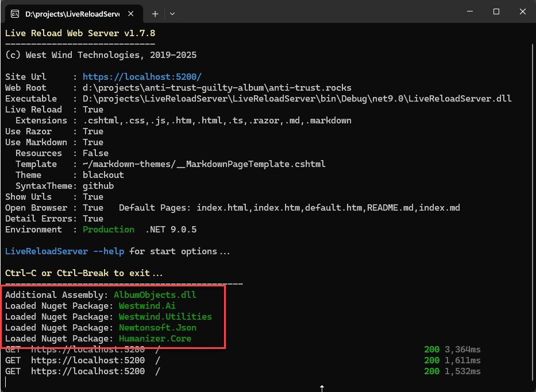Click the blue 'LiveReloadServer --help' text

click(64, 251)
